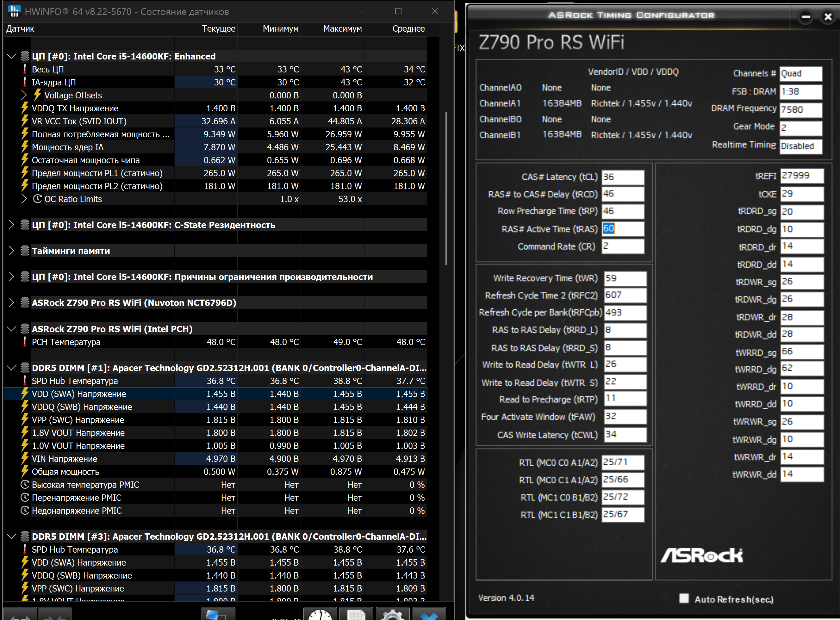Expand the Nuvoton NCT6796D sensor group
Screen dimensions: 840x620
(x=11, y=302)
